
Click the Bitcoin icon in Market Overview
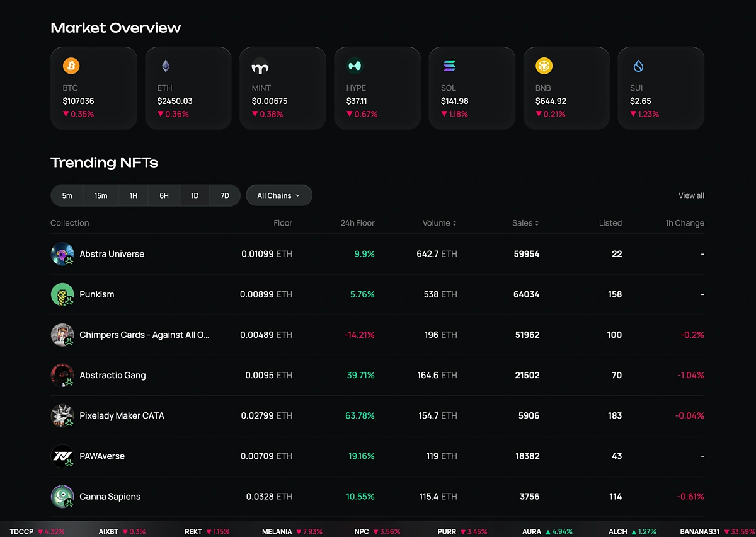pos(71,65)
